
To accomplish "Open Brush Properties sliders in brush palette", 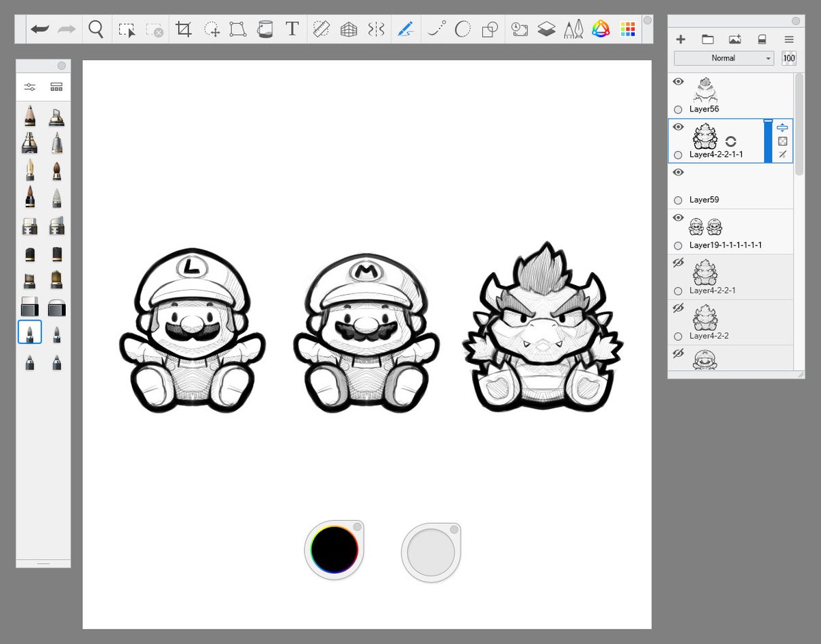I will tap(29, 87).
